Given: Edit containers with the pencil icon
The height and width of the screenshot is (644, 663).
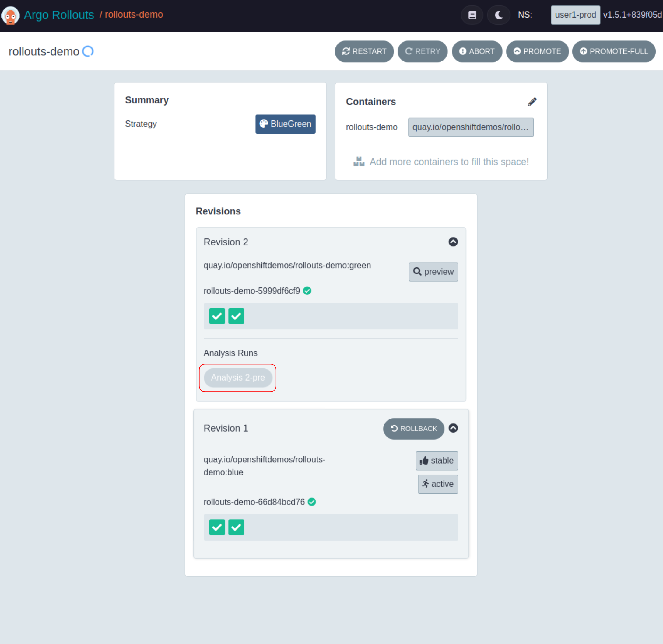Looking at the screenshot, I should click(x=532, y=102).
